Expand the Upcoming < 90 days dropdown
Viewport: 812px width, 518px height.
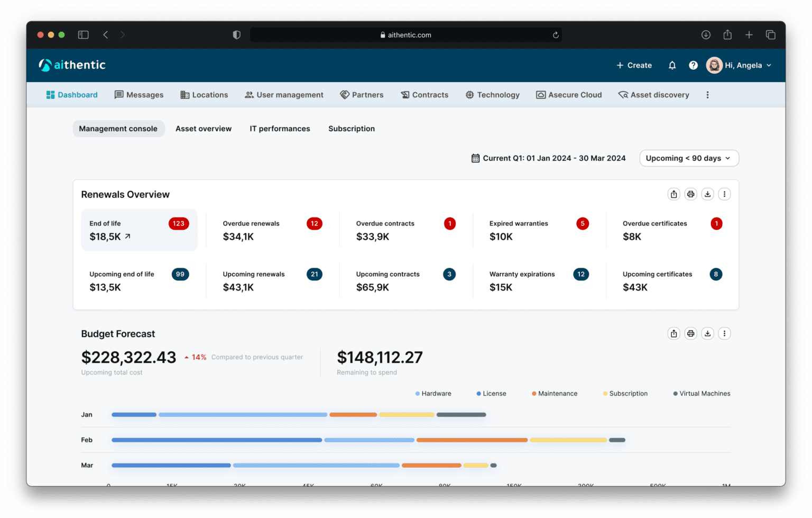689,158
